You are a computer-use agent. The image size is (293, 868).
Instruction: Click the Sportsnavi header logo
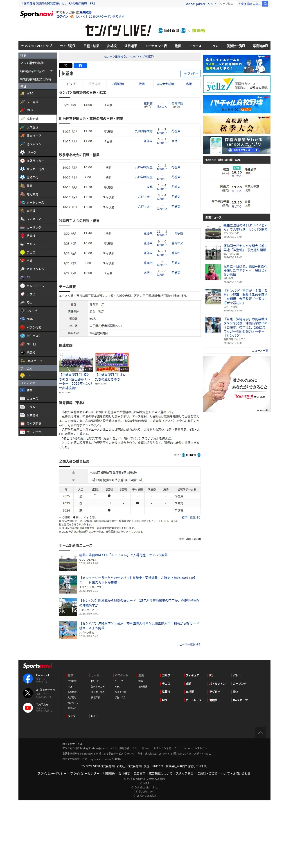coord(36,14)
